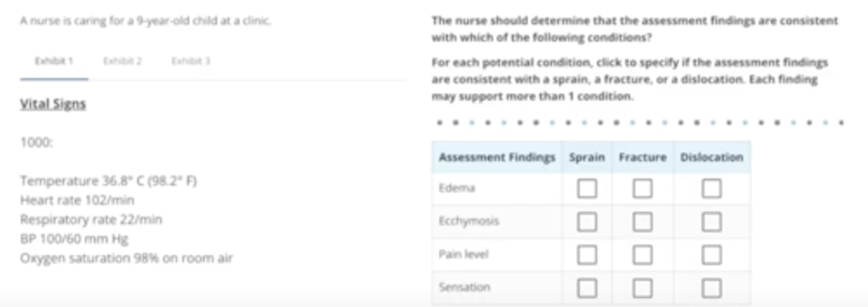Click the Vital Signs heading
868x307 pixels.
[53, 104]
